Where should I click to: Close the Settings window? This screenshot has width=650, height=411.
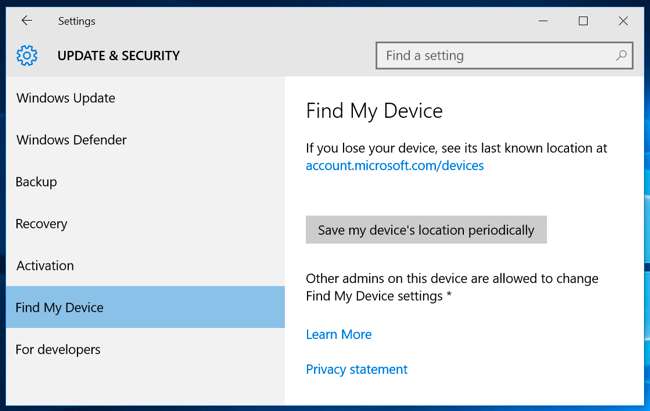624,21
